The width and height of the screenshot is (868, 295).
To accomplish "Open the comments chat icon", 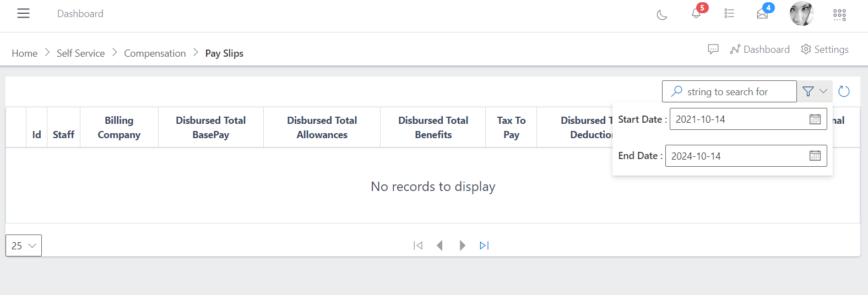I will [x=713, y=50].
